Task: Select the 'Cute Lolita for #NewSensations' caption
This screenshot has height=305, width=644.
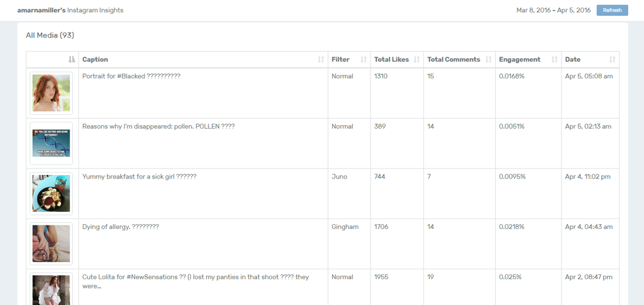Action: click(x=196, y=281)
